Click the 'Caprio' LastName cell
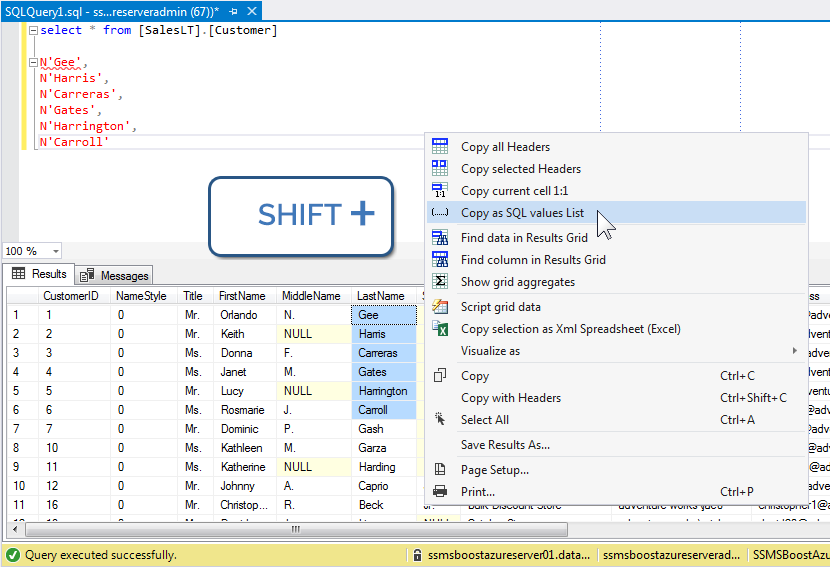 [384, 486]
